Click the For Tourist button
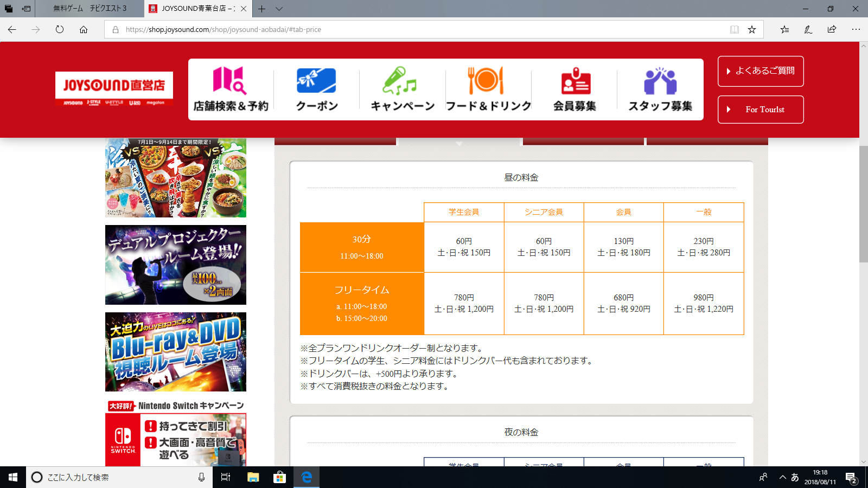The height and width of the screenshot is (488, 868). 760,110
